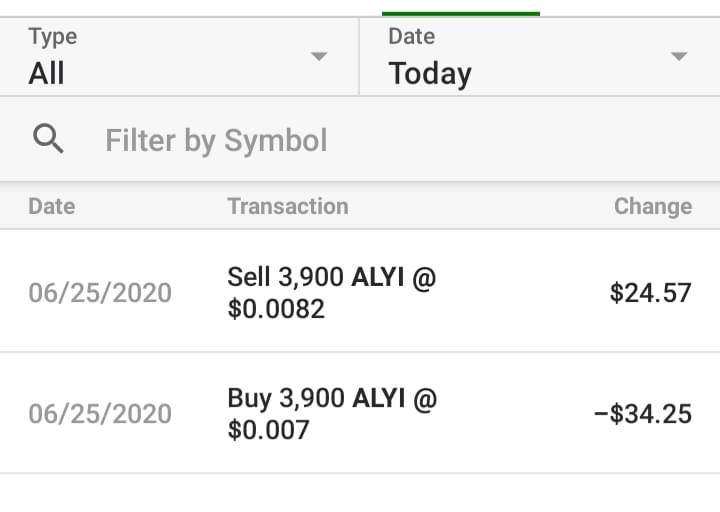720x512 pixels.
Task: Select the −$34.25 change amount
Action: pos(642,414)
